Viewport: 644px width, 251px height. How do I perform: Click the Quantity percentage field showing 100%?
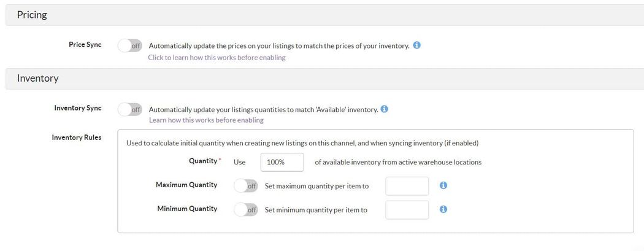pos(282,162)
